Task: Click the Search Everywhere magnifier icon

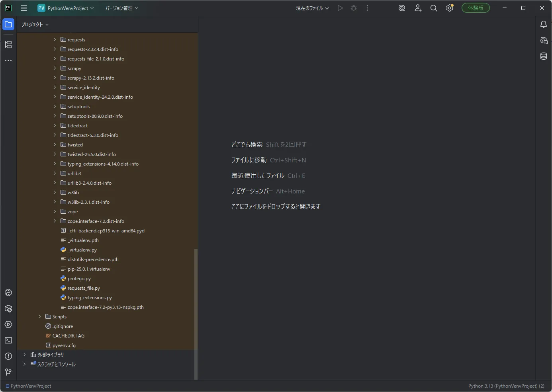Action: [434, 8]
